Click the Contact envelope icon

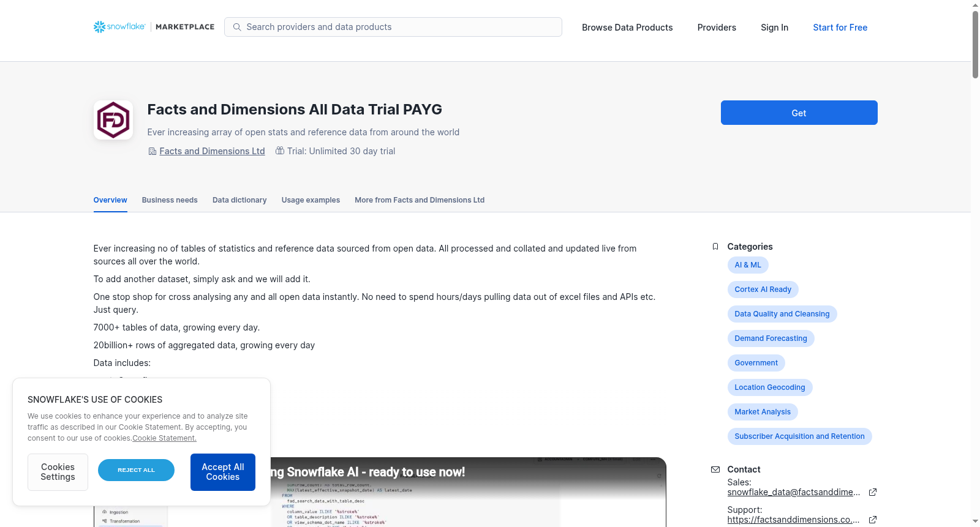[715, 469]
